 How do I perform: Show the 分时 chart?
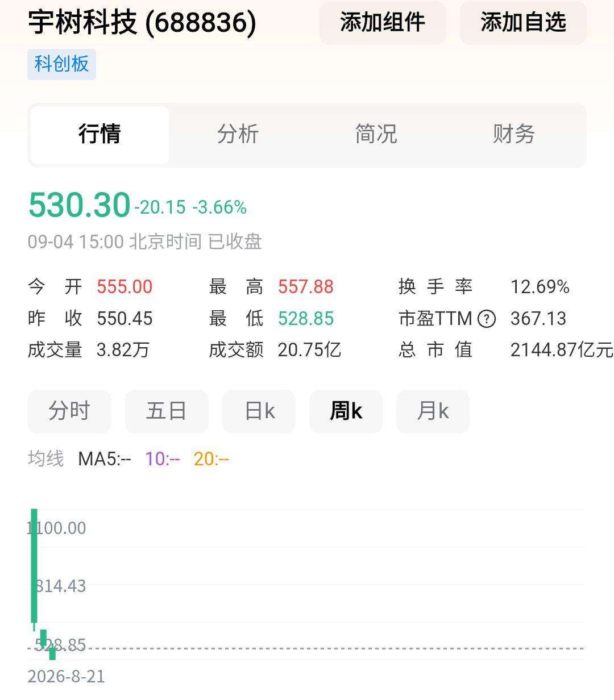pos(69,411)
